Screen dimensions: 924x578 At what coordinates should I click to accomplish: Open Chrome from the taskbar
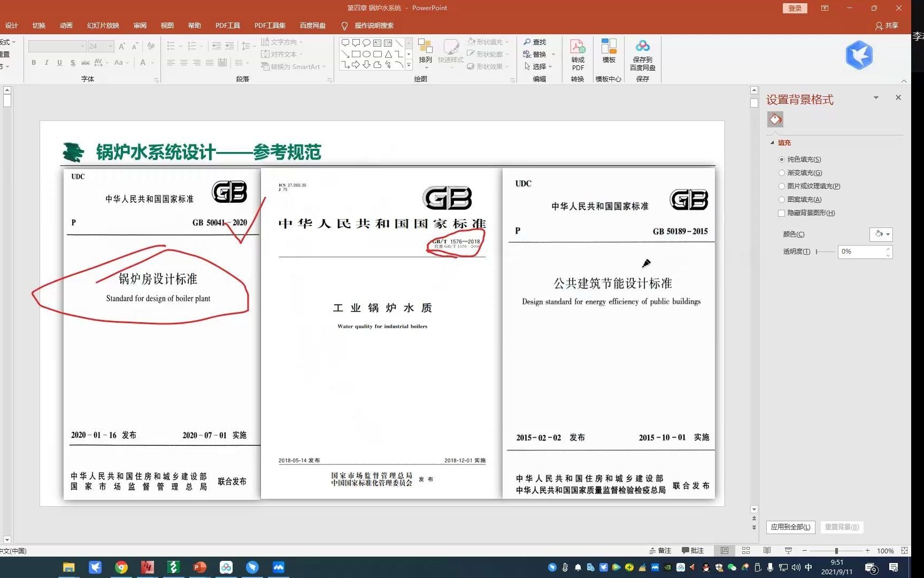tap(121, 567)
